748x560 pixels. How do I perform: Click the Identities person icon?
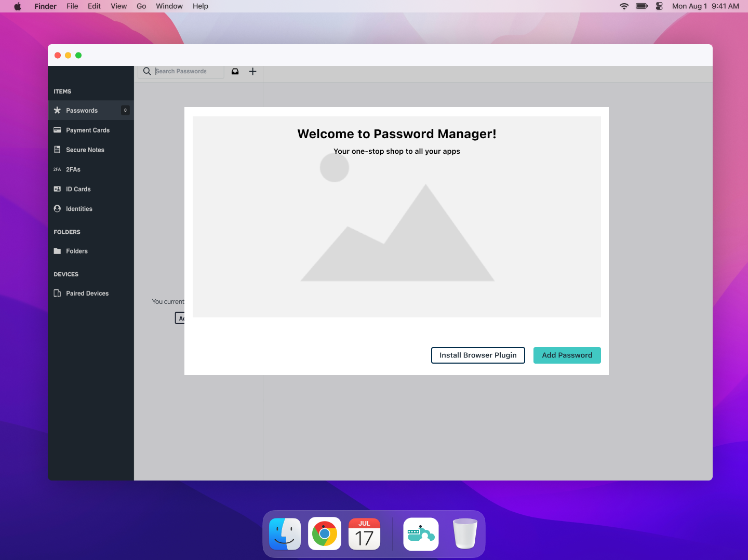pyautogui.click(x=57, y=208)
